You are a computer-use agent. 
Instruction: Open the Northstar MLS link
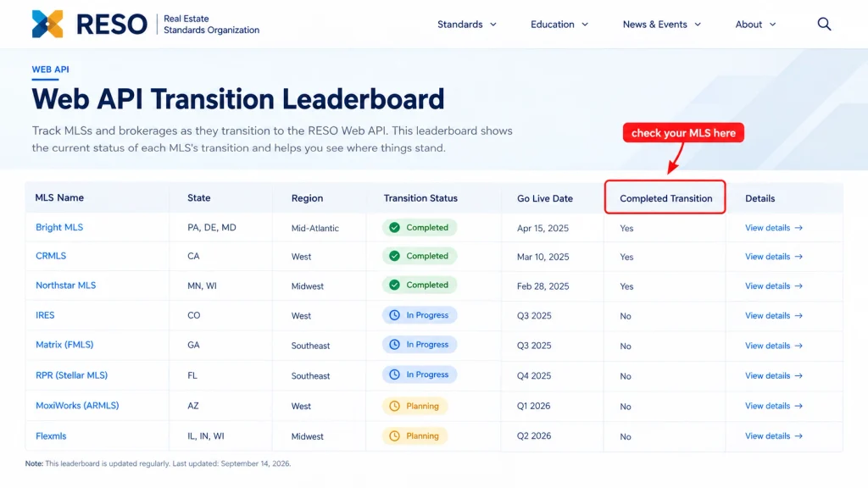pyautogui.click(x=66, y=286)
